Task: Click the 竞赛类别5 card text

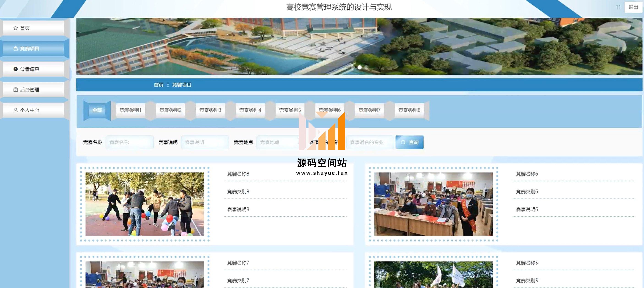Action: pyautogui.click(x=527, y=281)
